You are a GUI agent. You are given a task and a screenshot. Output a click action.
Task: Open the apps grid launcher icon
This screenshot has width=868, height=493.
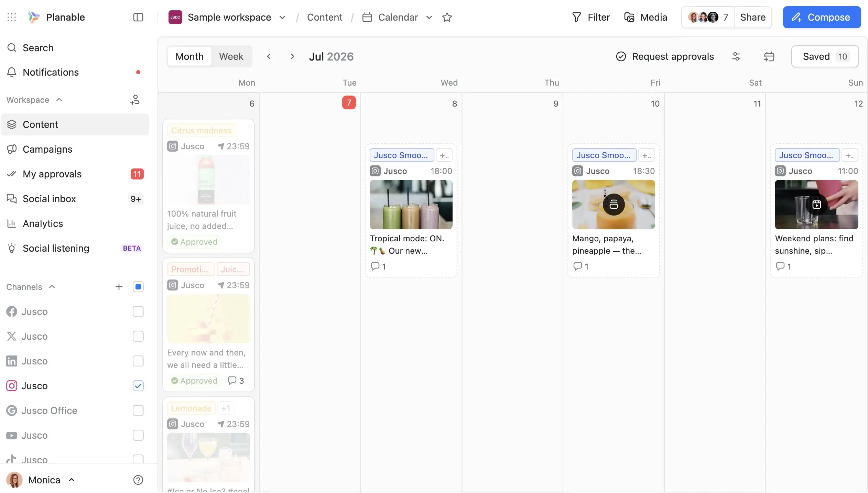(x=12, y=17)
